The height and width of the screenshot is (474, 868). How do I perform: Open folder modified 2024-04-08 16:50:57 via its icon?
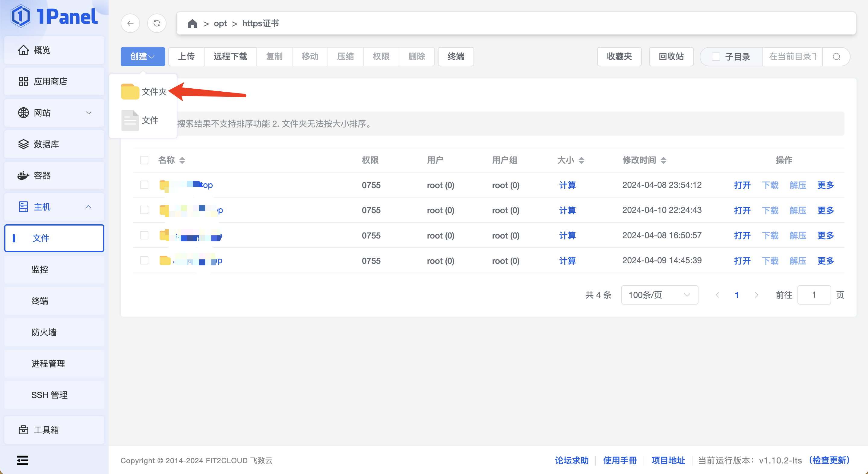pyautogui.click(x=164, y=235)
